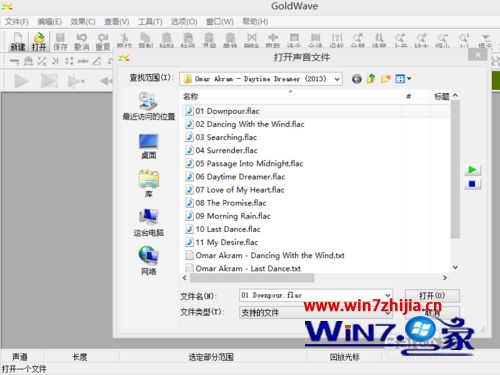
Task: Open the View (查看) menu
Action: coord(117,22)
